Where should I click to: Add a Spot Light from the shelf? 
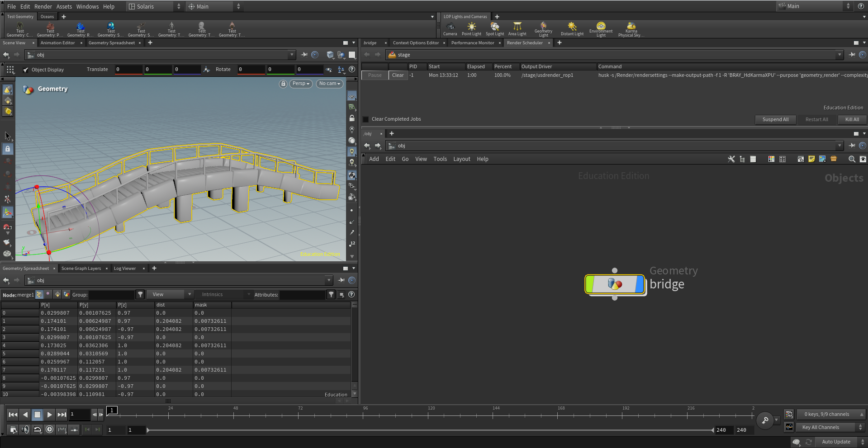pos(495,29)
